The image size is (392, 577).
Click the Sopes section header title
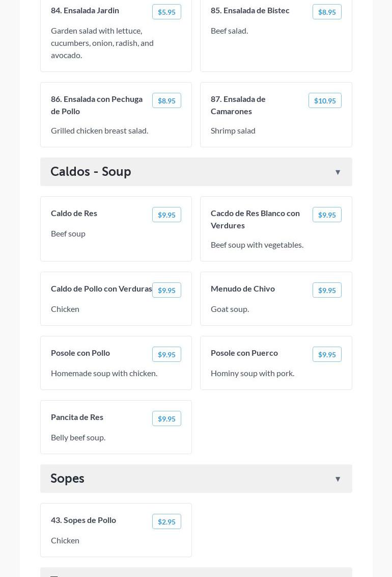click(x=67, y=479)
